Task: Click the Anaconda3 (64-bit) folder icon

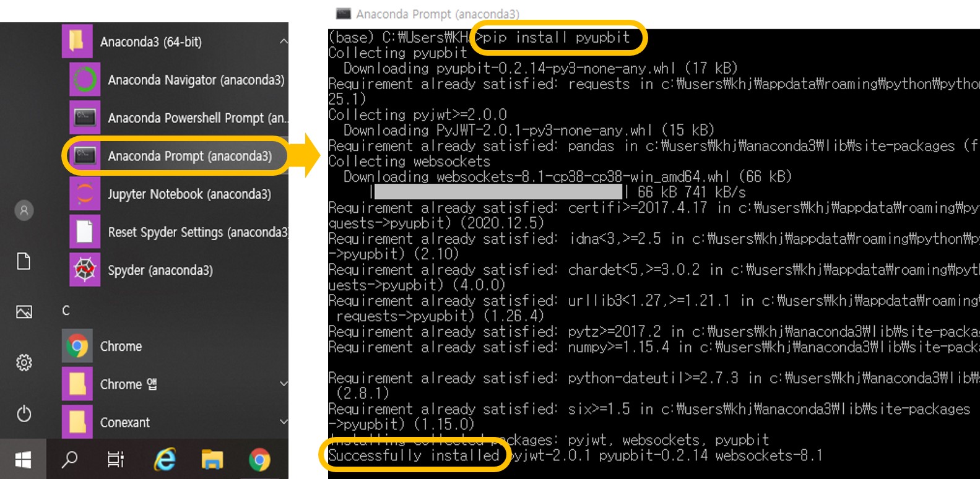Action: click(x=77, y=41)
